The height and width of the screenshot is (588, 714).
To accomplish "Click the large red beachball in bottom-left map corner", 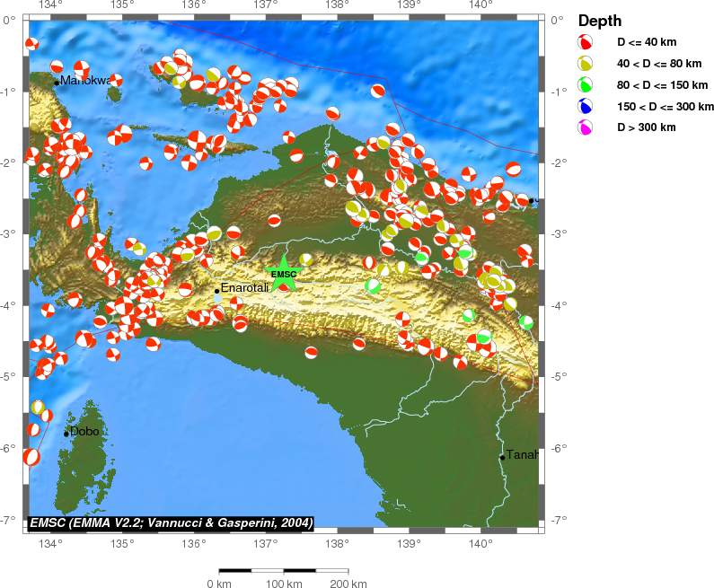I will pos(31,457).
